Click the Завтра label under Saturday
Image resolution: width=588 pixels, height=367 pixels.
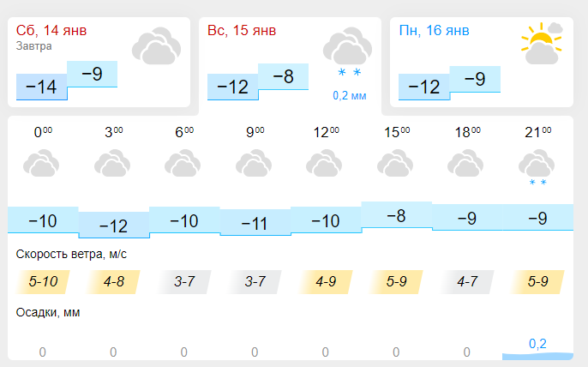coord(34,46)
